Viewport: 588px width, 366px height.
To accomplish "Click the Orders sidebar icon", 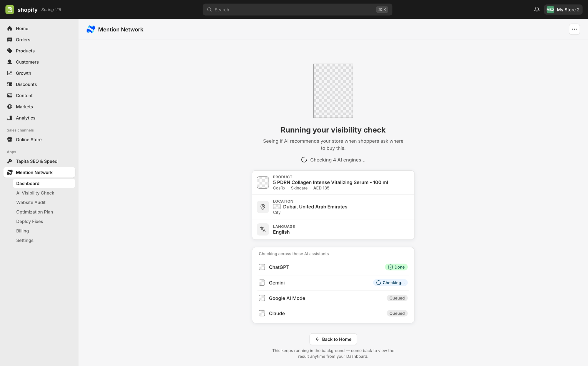I will point(10,40).
